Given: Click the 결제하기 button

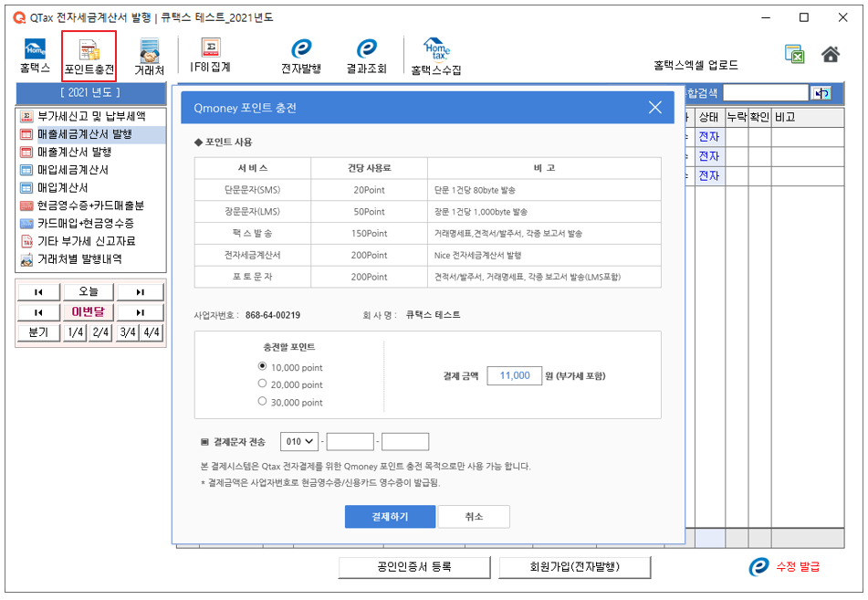Looking at the screenshot, I should (390, 516).
